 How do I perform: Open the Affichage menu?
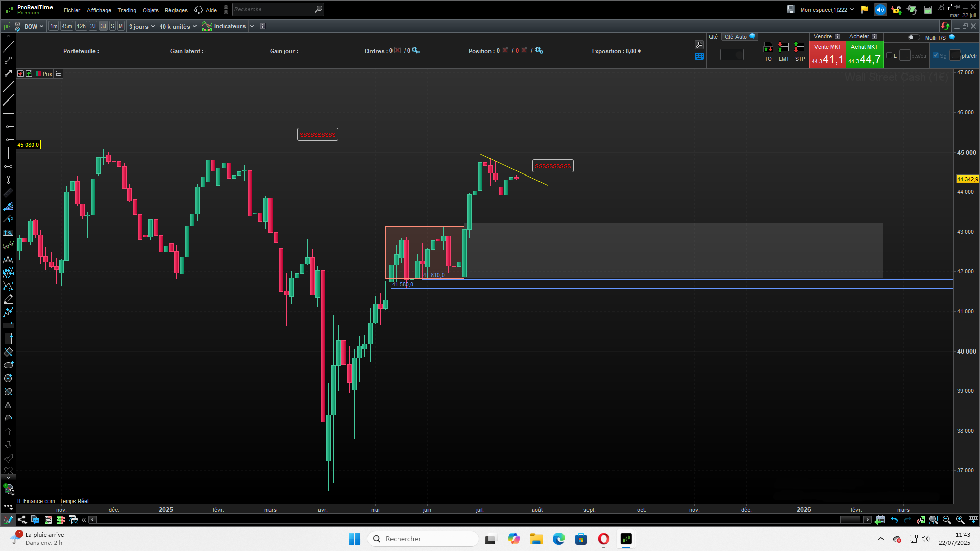pyautogui.click(x=99, y=10)
